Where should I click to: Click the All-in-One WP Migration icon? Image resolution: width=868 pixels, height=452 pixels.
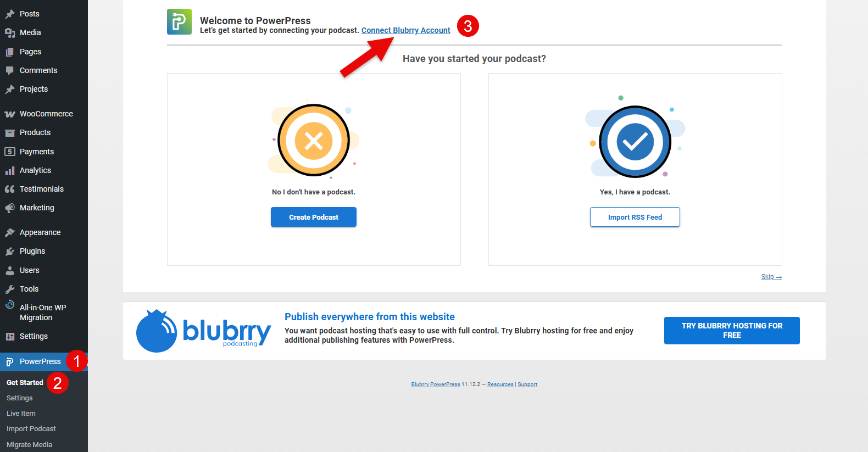[x=10, y=305]
